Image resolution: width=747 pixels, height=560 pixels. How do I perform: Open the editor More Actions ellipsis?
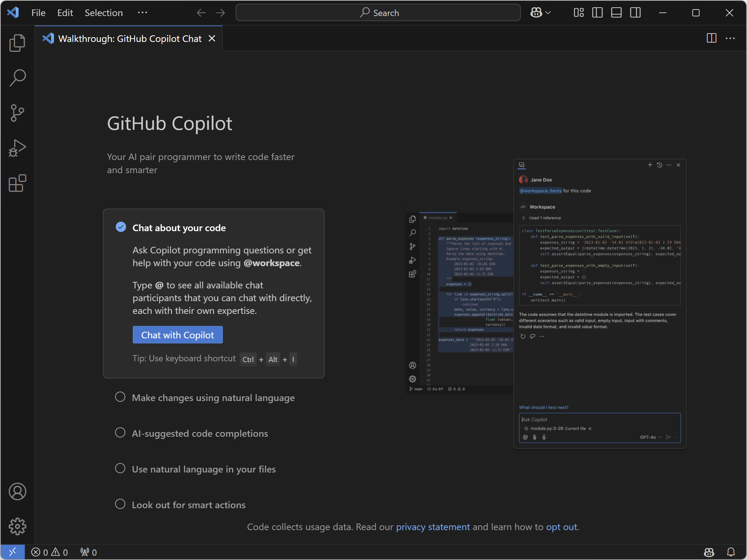tap(730, 38)
